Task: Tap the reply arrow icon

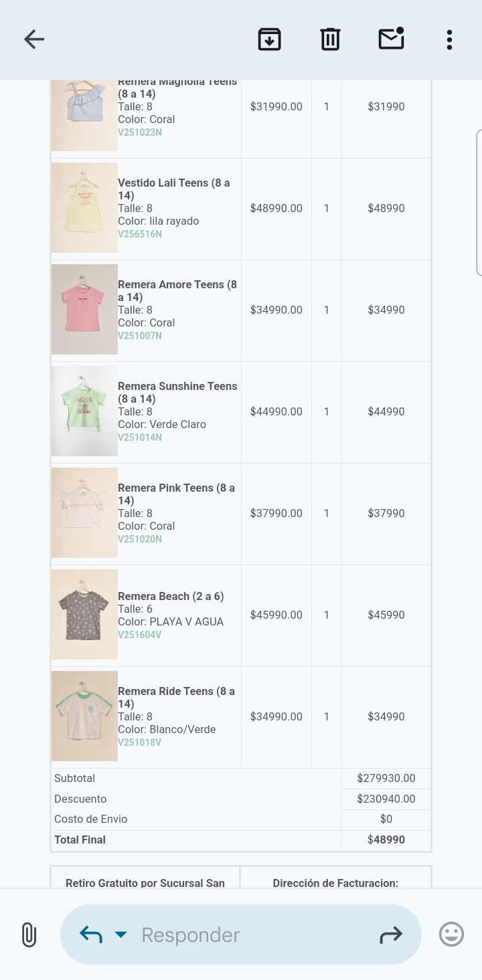Action: pyautogui.click(x=91, y=935)
